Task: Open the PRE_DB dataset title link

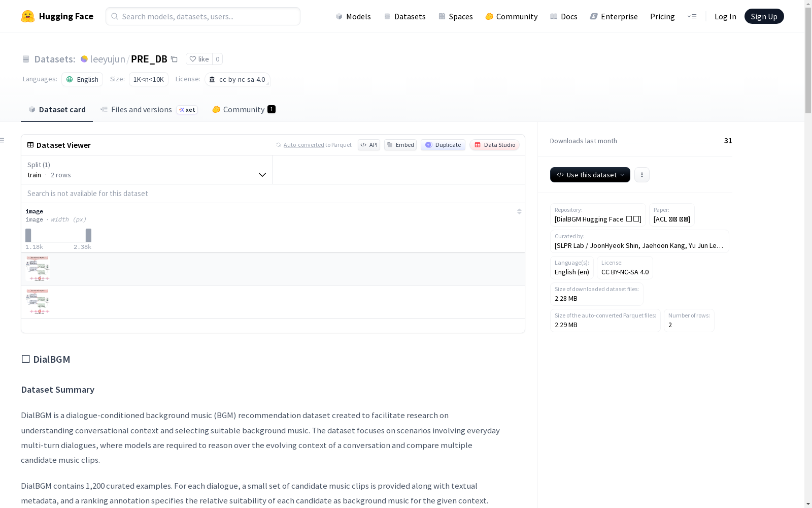Action: coord(149,59)
